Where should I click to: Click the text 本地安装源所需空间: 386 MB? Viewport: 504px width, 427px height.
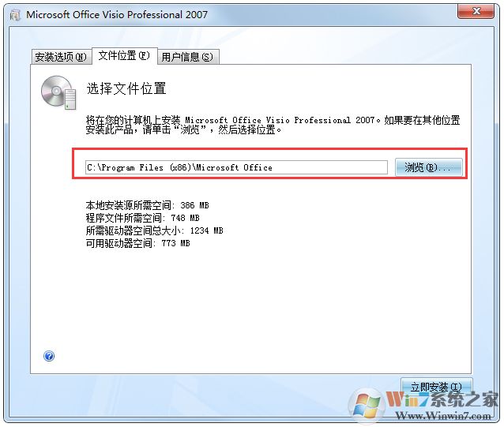coord(147,205)
